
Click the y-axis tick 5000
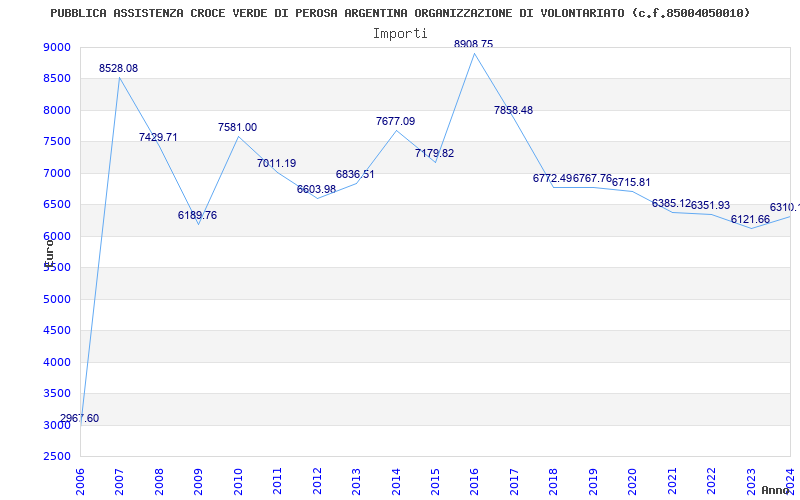point(57,299)
